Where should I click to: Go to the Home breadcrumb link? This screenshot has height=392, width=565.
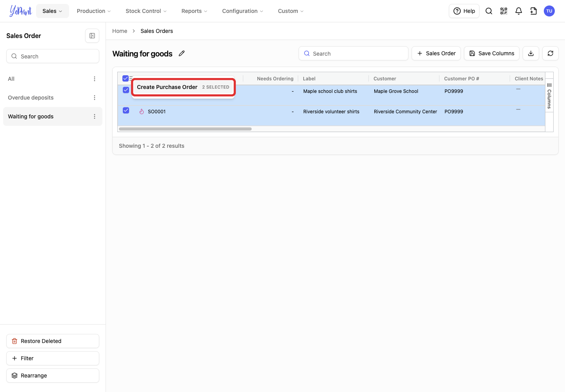coord(120,31)
